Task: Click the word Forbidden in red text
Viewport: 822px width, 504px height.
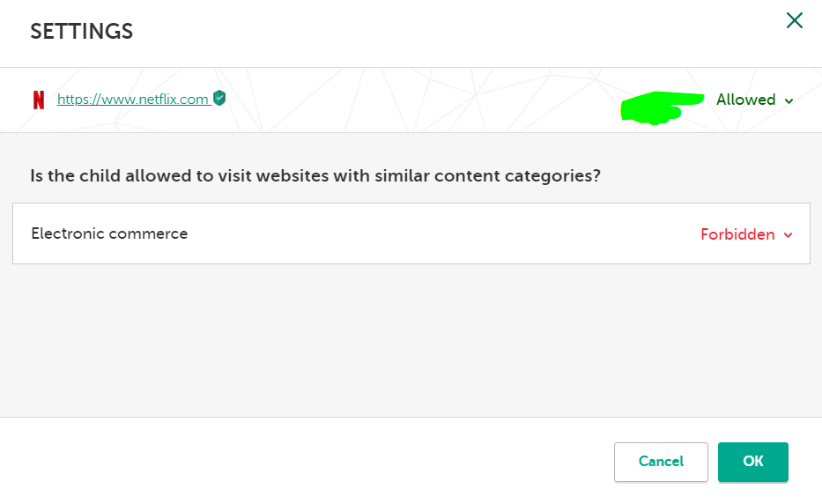Action: point(737,234)
